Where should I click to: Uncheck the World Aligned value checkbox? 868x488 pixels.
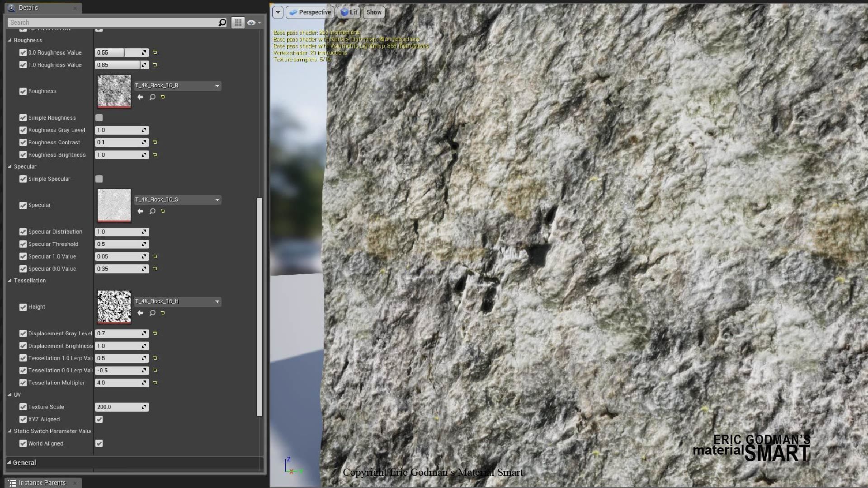(99, 444)
